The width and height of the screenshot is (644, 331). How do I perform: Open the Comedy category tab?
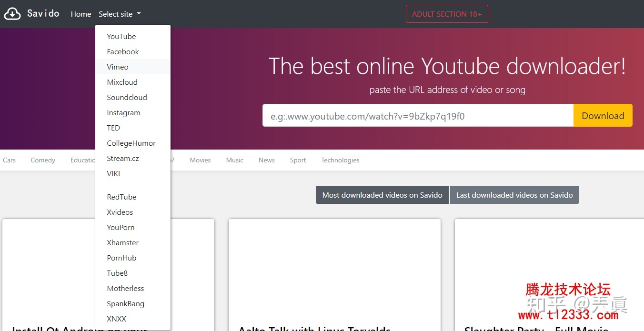[43, 160]
